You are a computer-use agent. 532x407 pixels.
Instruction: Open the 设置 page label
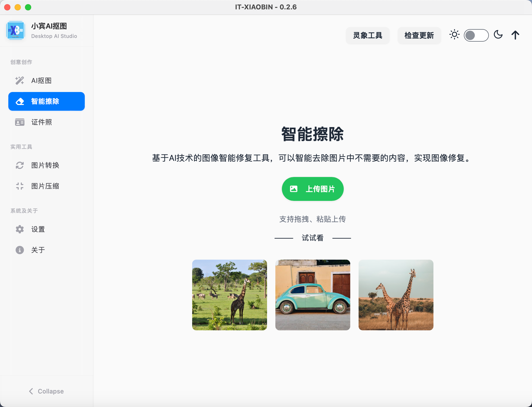pos(38,229)
